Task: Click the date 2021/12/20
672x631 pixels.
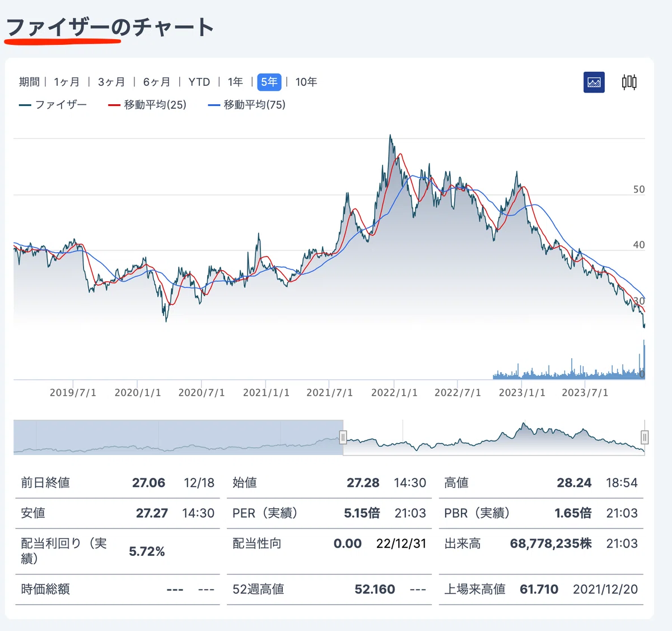Action: (605, 590)
